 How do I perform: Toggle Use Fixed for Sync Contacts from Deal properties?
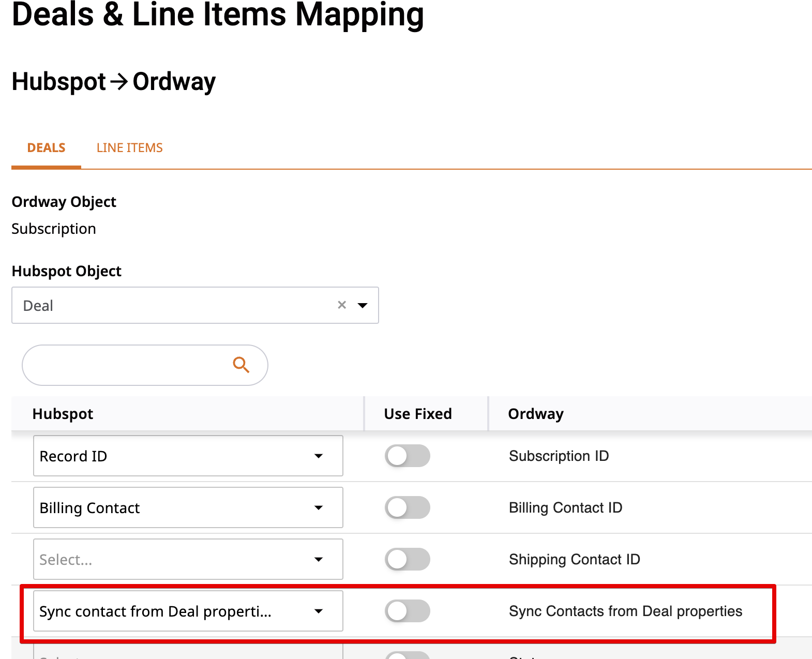[x=407, y=611]
